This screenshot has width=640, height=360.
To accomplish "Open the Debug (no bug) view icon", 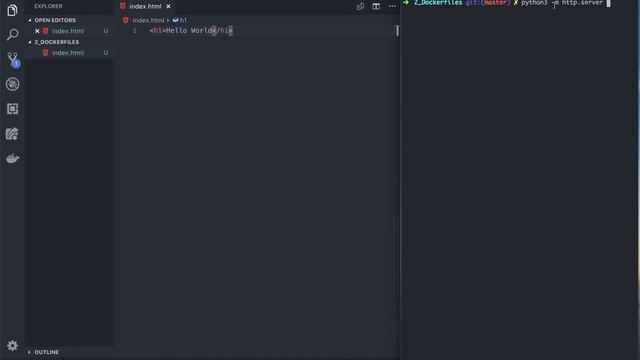I will point(12,84).
